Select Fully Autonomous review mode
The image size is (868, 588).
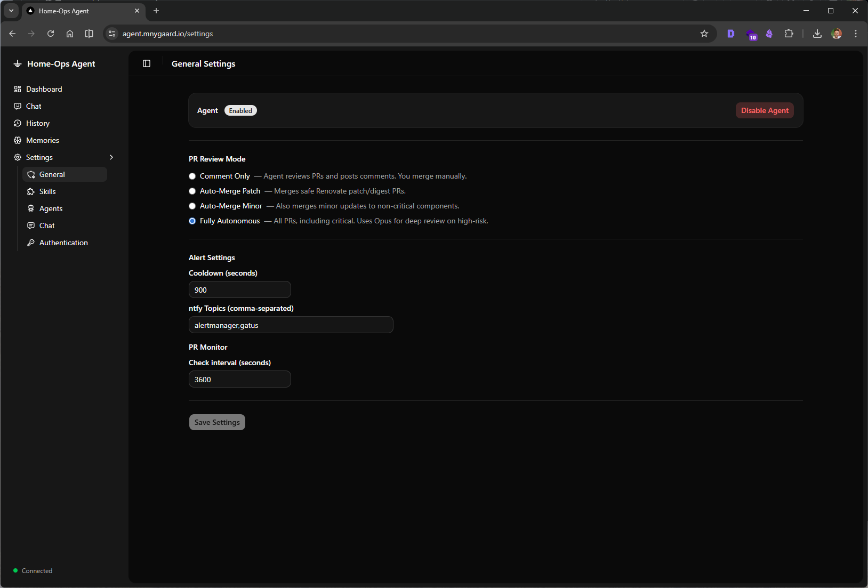[x=192, y=221]
